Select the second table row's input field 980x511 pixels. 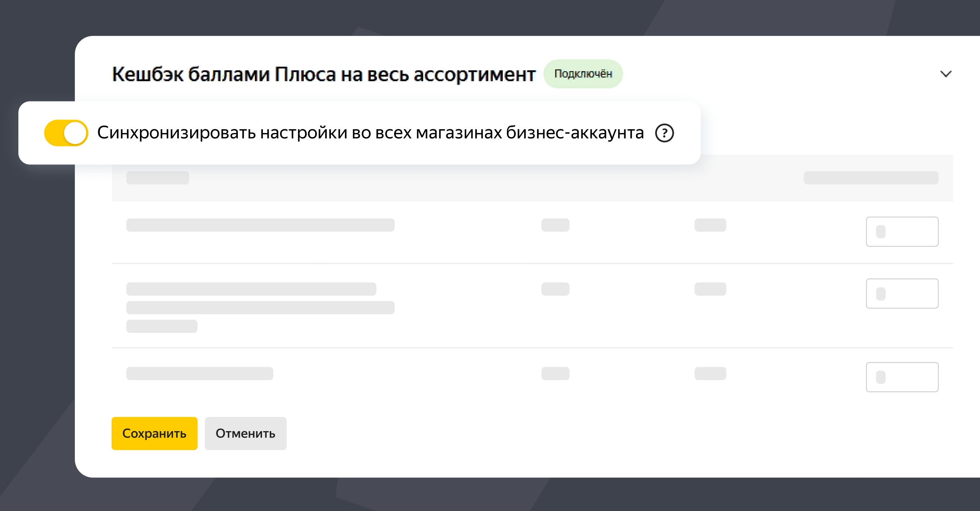click(902, 294)
